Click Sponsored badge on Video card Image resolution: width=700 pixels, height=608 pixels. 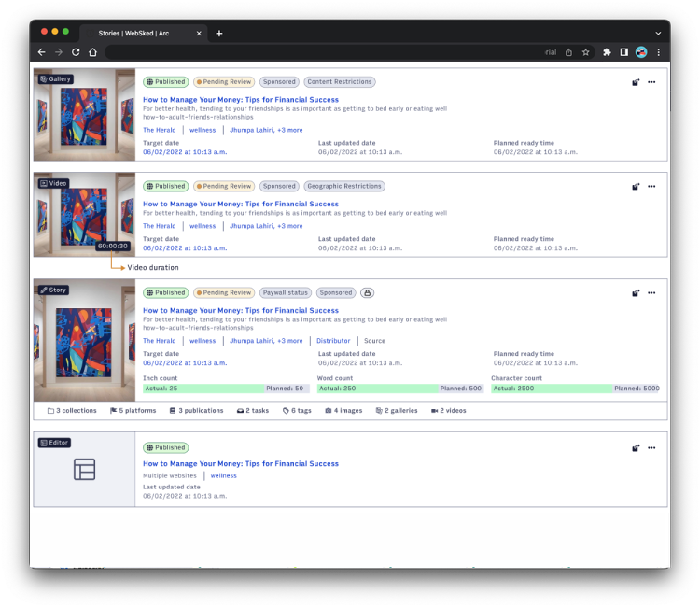(x=279, y=186)
